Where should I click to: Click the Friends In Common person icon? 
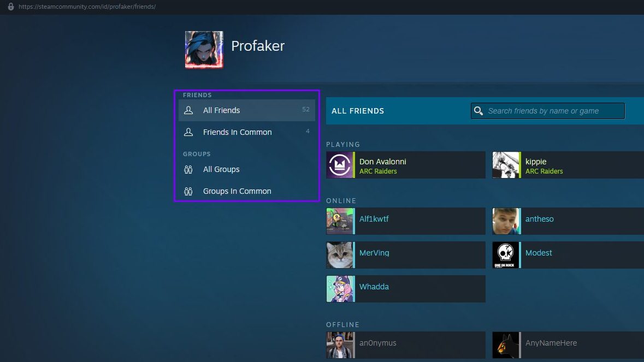tap(188, 132)
